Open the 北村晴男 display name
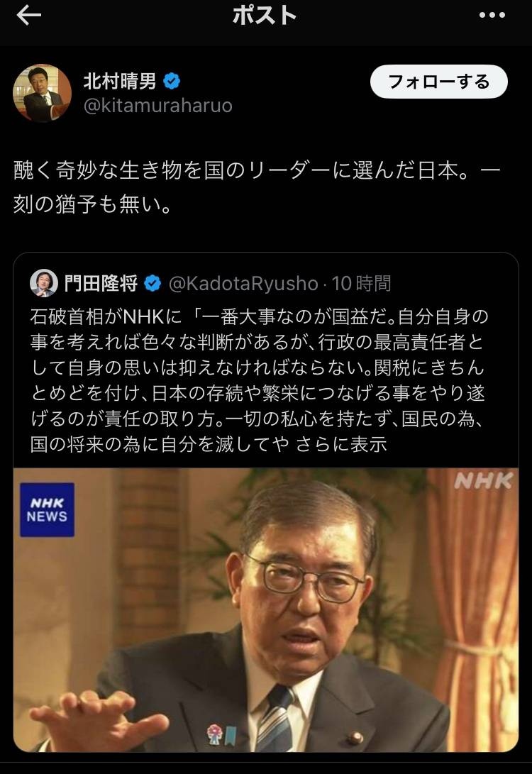Viewport: 532px width, 774px height. tap(120, 81)
